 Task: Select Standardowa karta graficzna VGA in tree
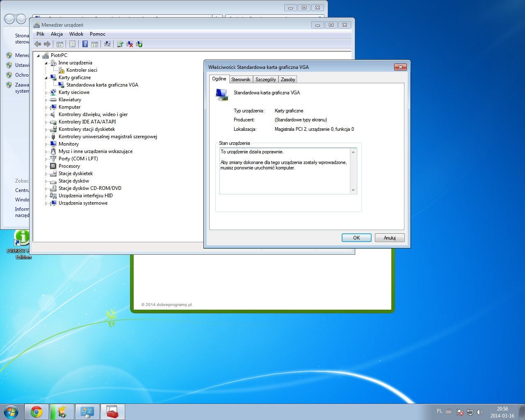[102, 85]
